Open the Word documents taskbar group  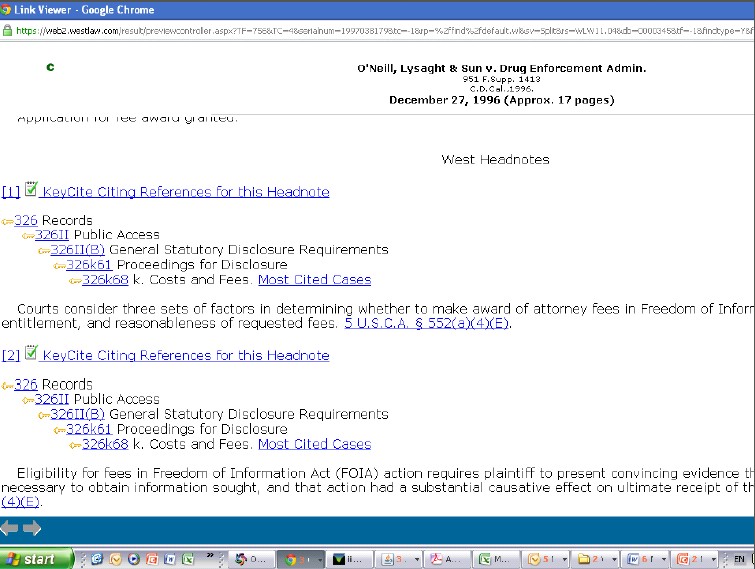point(645,559)
